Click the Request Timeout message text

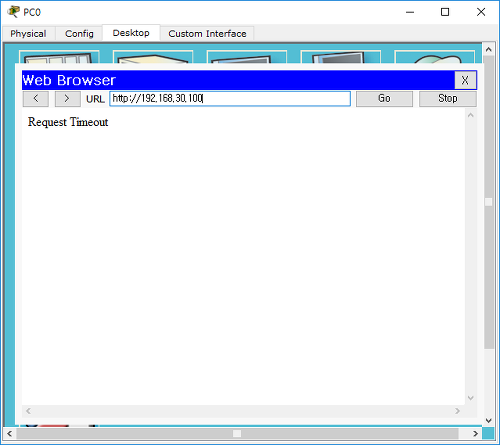coord(68,122)
